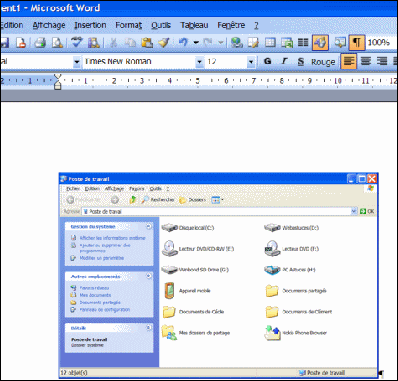Click the Print icon in Word toolbar
Image resolution: width=398 pixels, height=381 pixels.
[40, 43]
